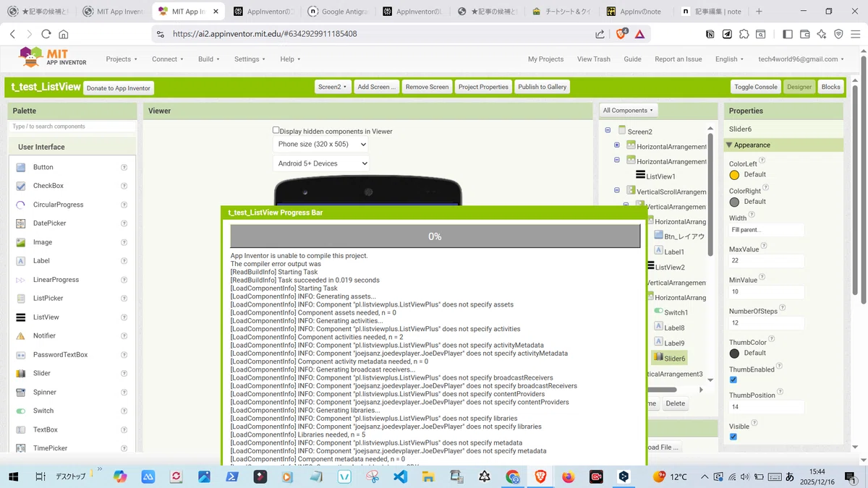Screen dimensions: 868x488
Task: Open Visual Studio Code from the taskbar
Action: point(401,477)
